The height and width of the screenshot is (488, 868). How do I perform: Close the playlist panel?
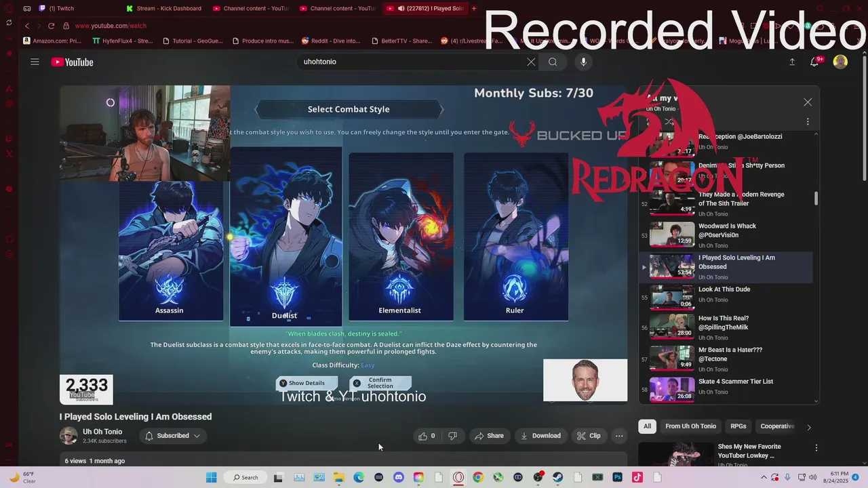[x=808, y=102]
